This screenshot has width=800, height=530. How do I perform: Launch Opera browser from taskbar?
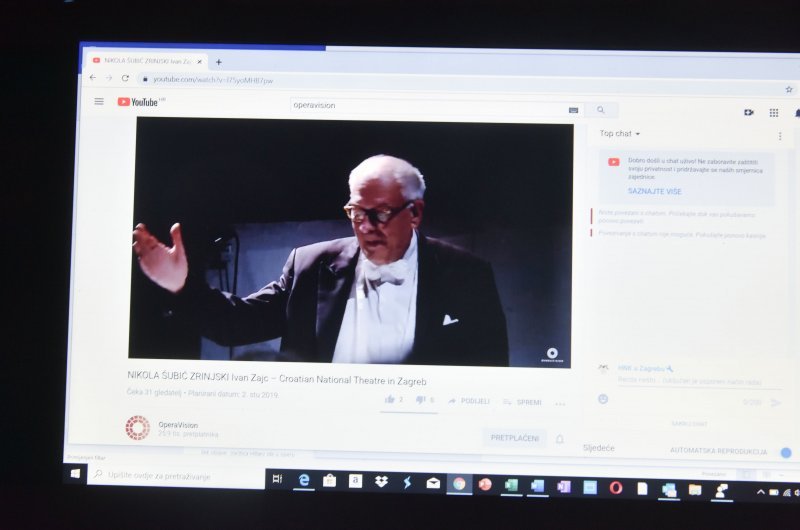point(616,488)
